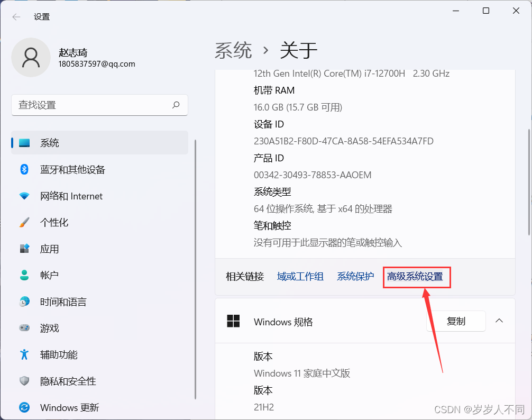Click the Wi-Fi network icon

[x=24, y=196]
